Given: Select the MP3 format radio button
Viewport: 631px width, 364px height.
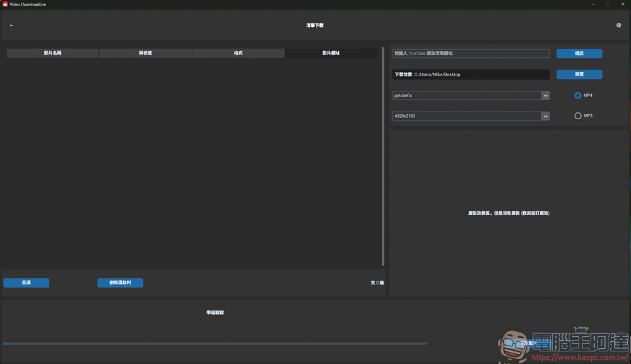Looking at the screenshot, I should click(577, 116).
